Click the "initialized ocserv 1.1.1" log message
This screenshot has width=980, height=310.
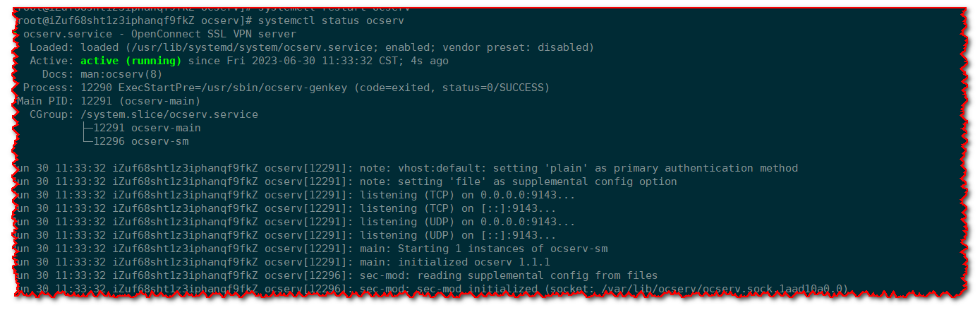[x=474, y=262]
